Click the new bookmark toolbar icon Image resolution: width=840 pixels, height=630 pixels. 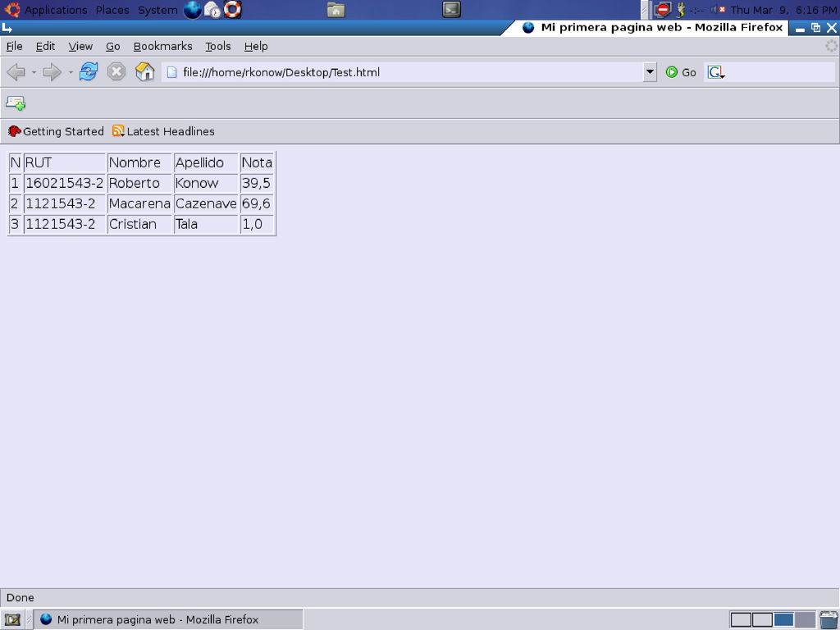pyautogui.click(x=16, y=103)
